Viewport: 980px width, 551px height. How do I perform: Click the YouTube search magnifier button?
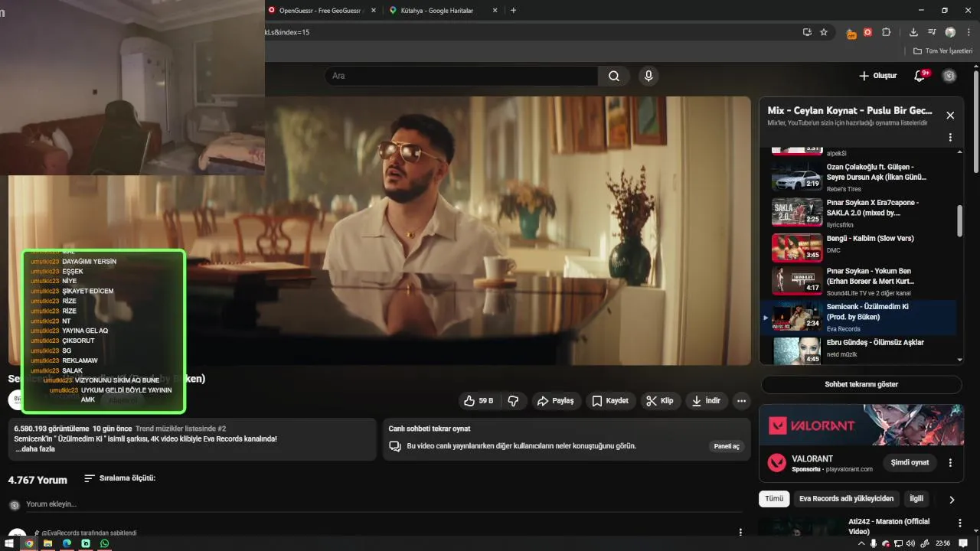pyautogui.click(x=613, y=76)
